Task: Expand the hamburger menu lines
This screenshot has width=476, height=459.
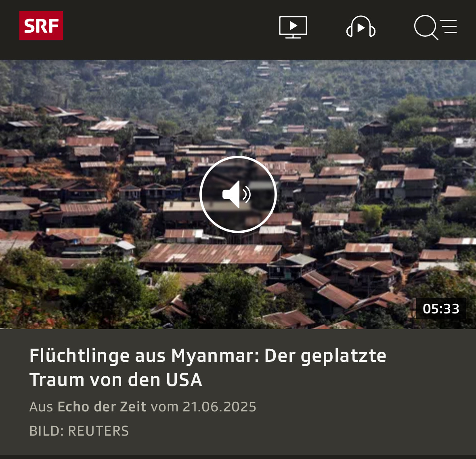Action: (449, 26)
